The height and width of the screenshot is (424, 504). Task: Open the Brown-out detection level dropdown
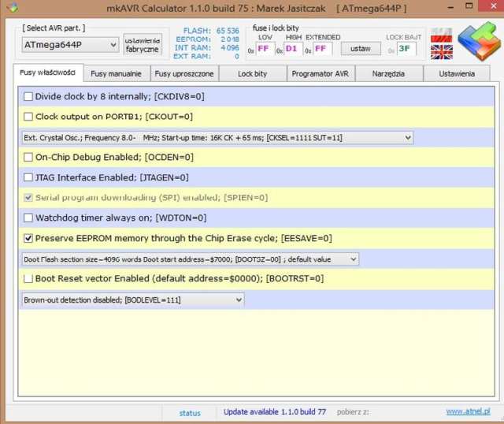[132, 299]
